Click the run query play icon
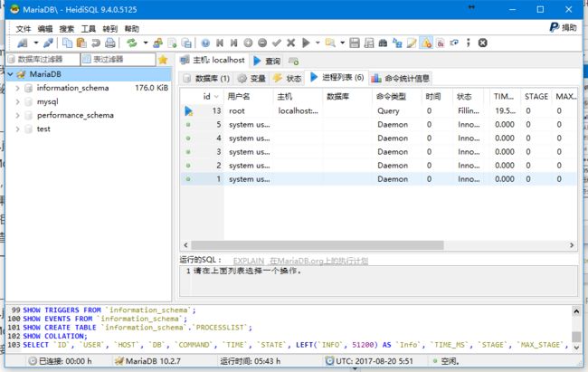 click(x=306, y=43)
